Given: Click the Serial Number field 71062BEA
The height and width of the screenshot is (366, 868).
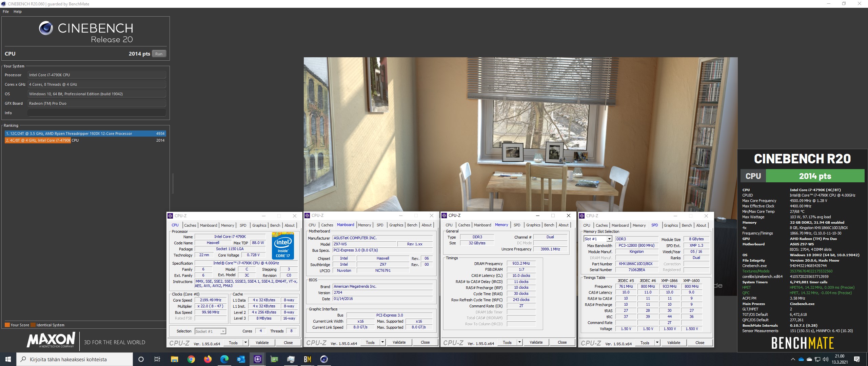Looking at the screenshot, I should point(636,270).
